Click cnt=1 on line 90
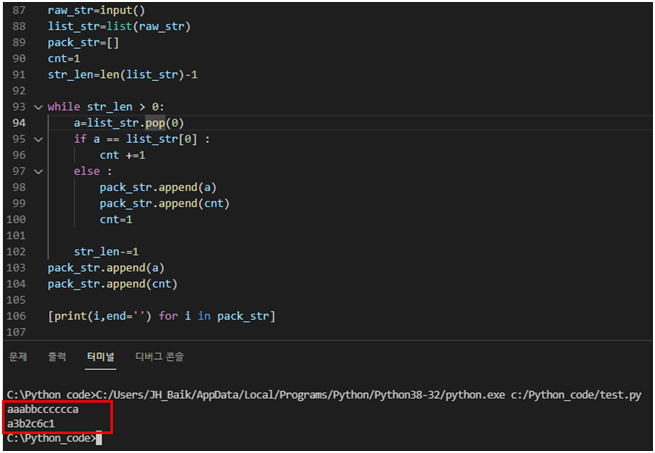 [x=63, y=59]
